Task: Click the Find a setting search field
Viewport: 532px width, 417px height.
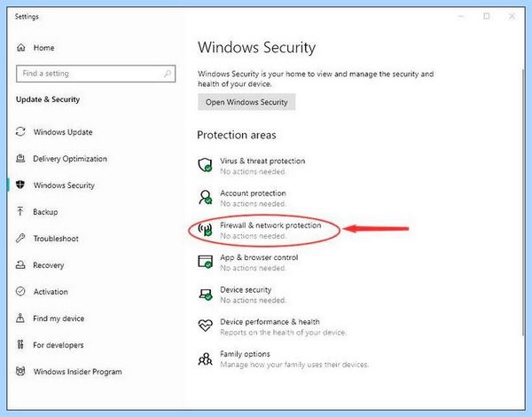Action: (96, 74)
